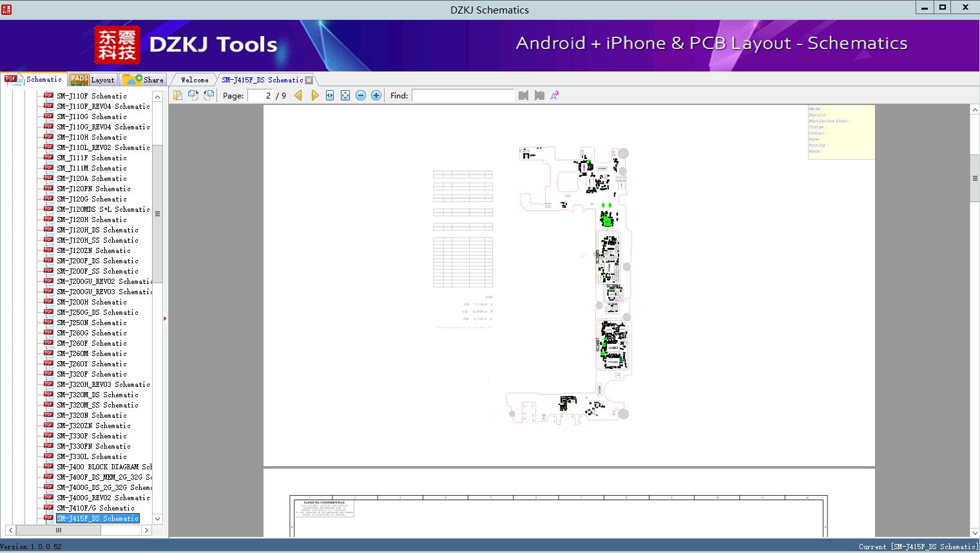
Task: Open SM-J200F_DS Schematic
Action: pos(97,261)
